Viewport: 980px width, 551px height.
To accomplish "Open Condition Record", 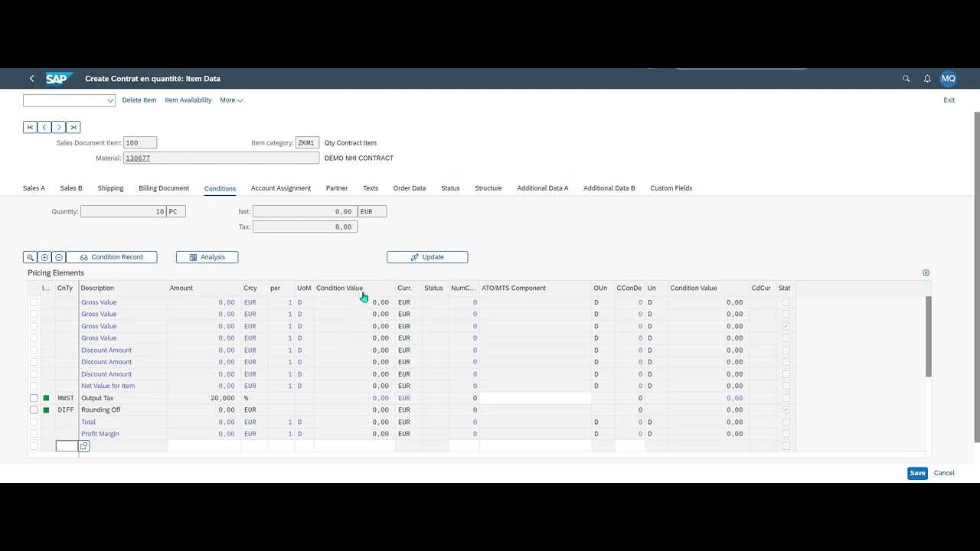I will [x=111, y=257].
